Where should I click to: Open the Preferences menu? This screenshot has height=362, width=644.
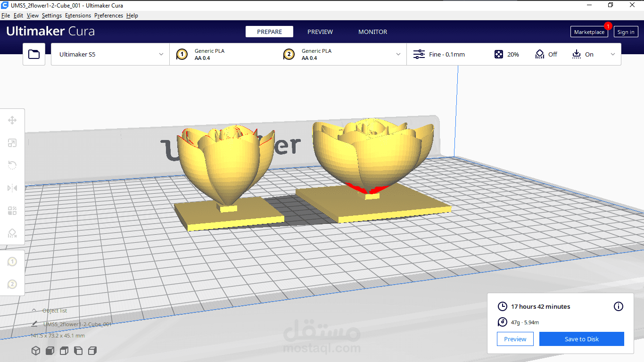pos(108,16)
